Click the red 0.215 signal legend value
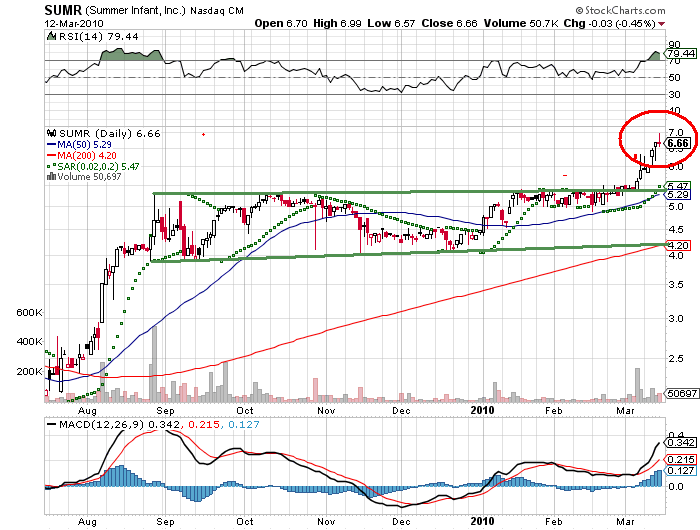 pos(204,425)
